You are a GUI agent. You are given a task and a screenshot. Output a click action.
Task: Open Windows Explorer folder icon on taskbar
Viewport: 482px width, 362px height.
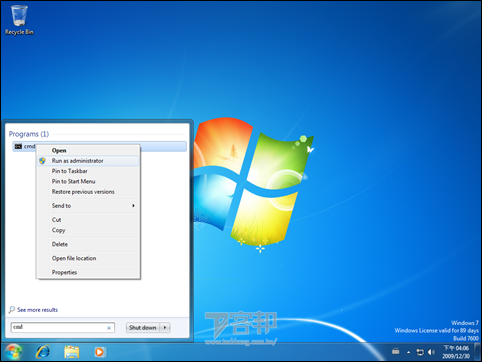coord(71,352)
